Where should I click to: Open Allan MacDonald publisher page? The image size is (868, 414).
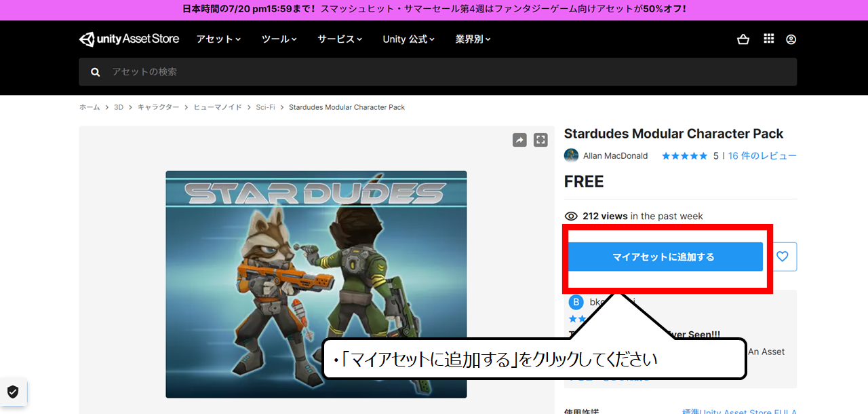point(615,156)
